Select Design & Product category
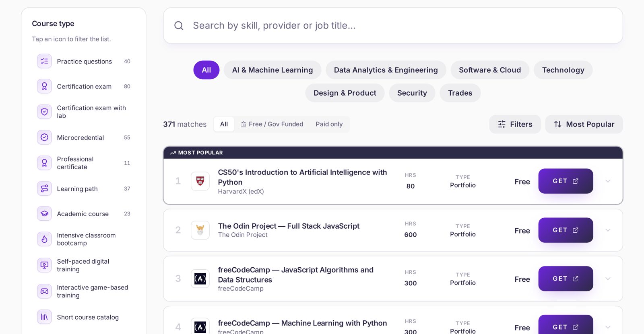 (345, 93)
